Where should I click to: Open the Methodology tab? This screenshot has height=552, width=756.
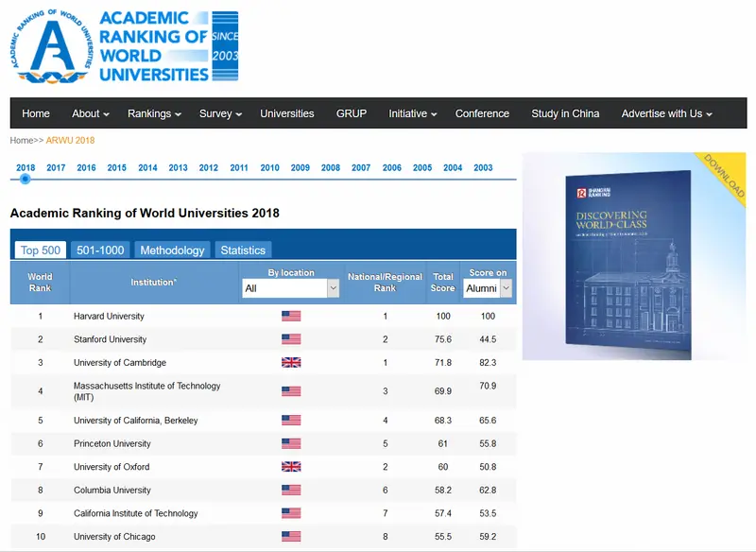(172, 250)
